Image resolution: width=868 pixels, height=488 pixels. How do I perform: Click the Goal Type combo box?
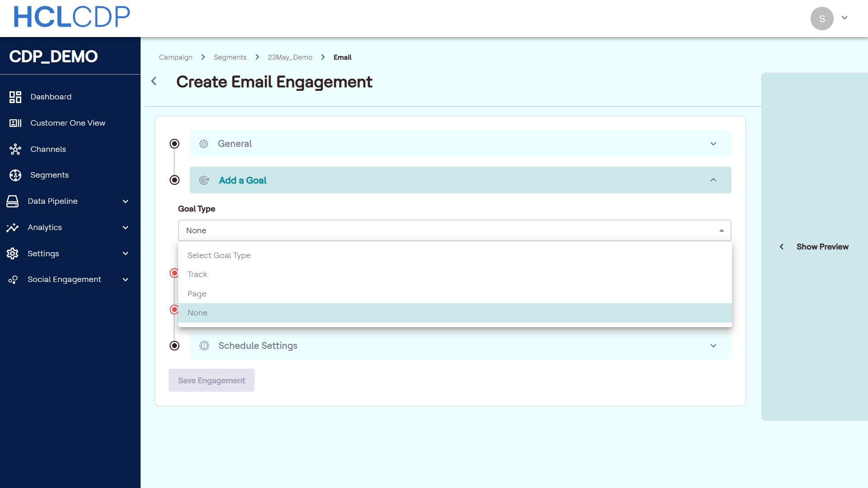coord(454,230)
